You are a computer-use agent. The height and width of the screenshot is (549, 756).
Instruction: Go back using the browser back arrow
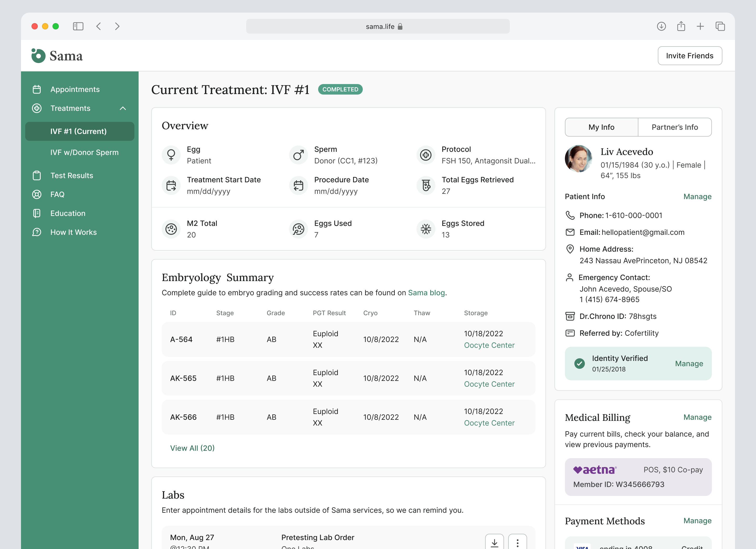click(99, 26)
